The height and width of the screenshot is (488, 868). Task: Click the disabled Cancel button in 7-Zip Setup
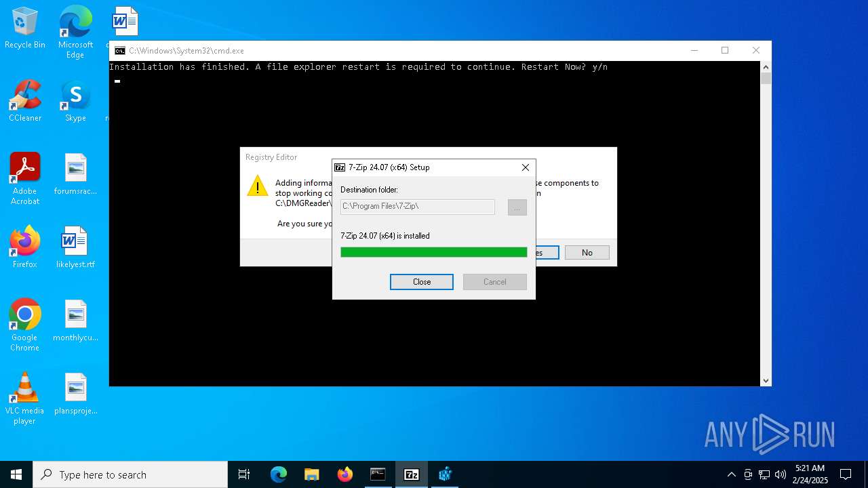pos(495,282)
